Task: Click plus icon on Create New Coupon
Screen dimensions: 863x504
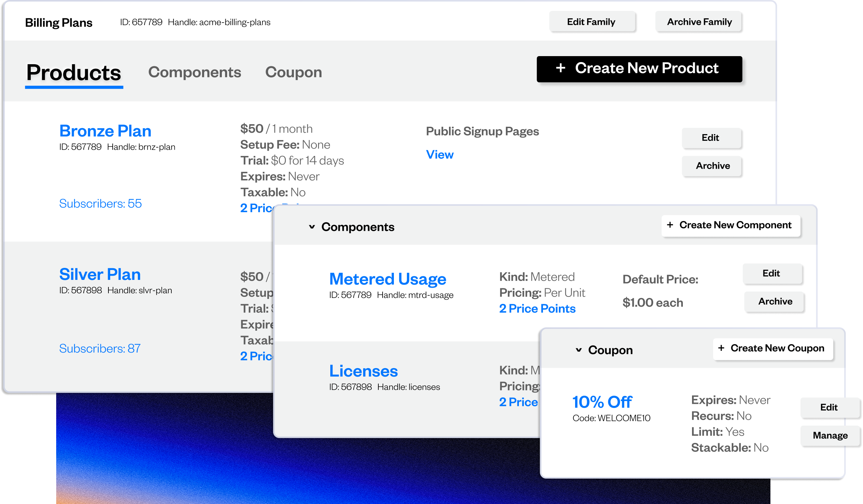Action: coord(721,348)
